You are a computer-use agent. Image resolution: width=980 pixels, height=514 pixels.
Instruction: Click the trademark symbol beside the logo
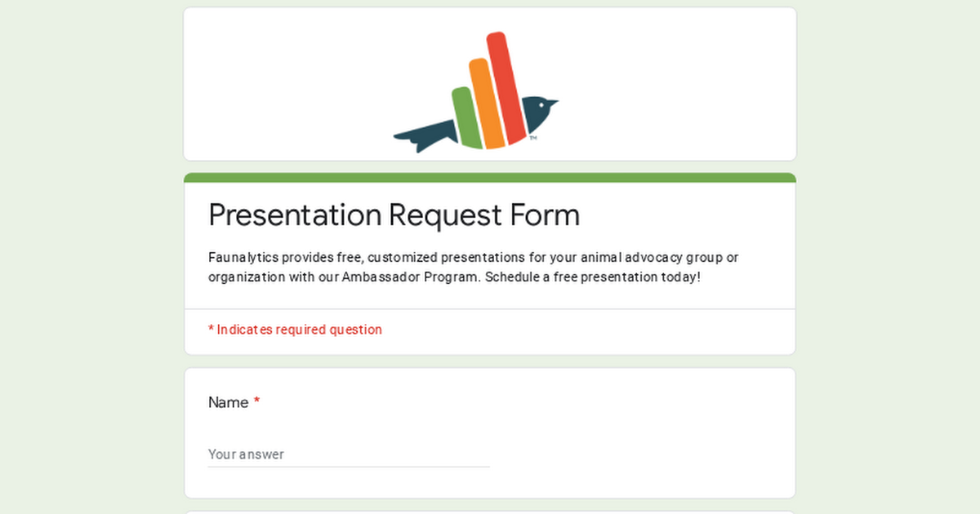click(533, 139)
